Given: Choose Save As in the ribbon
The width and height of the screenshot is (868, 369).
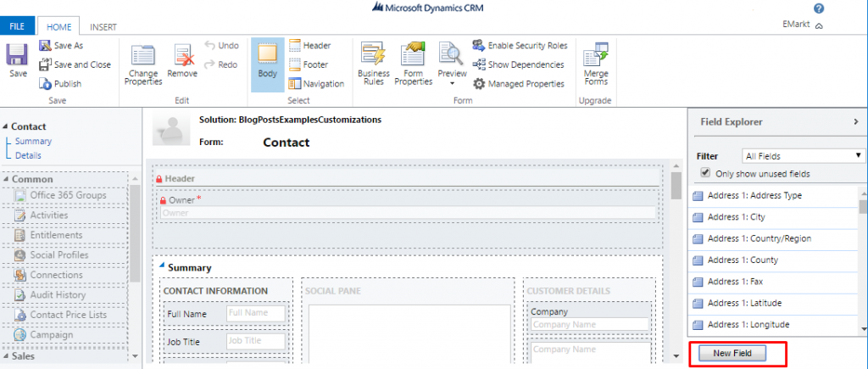Looking at the screenshot, I should tap(61, 46).
